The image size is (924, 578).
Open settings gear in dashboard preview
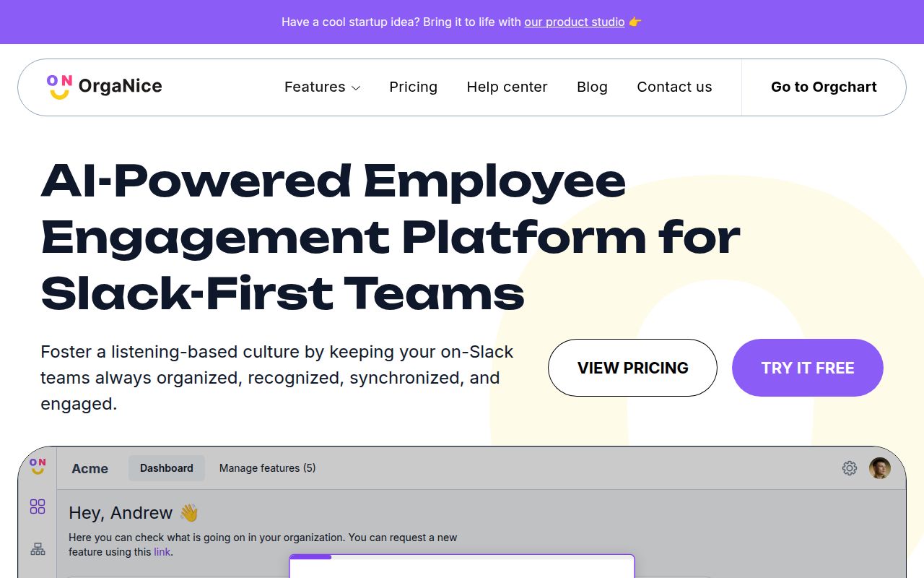(850, 468)
